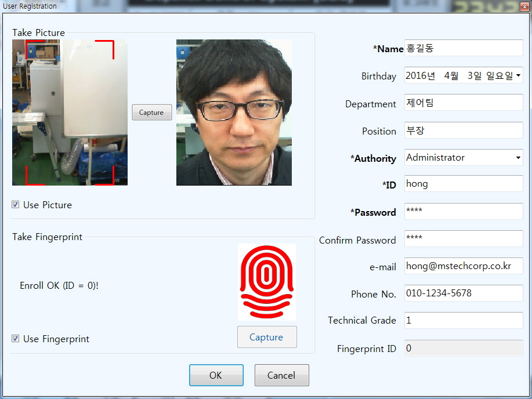Click the Fingerprint ID label

tap(367, 349)
